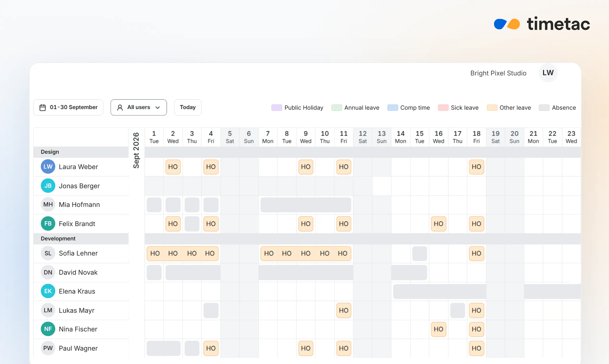The width and height of the screenshot is (609, 364).
Task: Collapse the Design group header
Action: (x=81, y=152)
